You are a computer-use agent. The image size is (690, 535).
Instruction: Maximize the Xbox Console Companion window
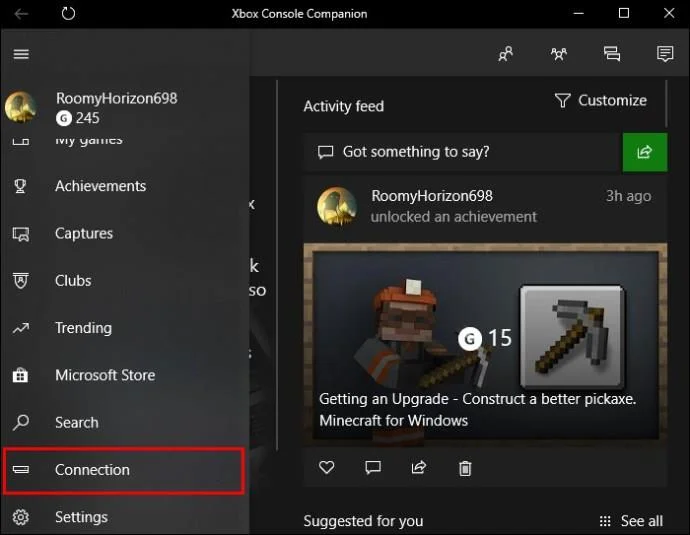[624, 13]
